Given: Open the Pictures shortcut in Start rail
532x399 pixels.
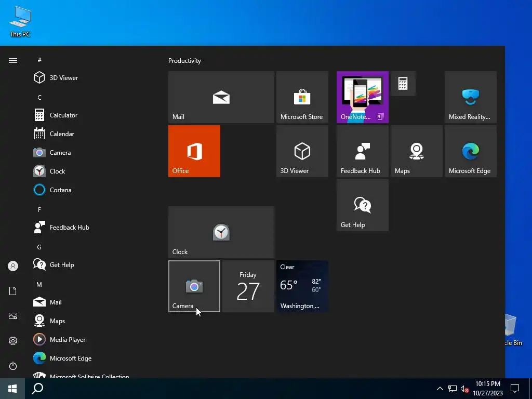Looking at the screenshot, I should [x=13, y=316].
